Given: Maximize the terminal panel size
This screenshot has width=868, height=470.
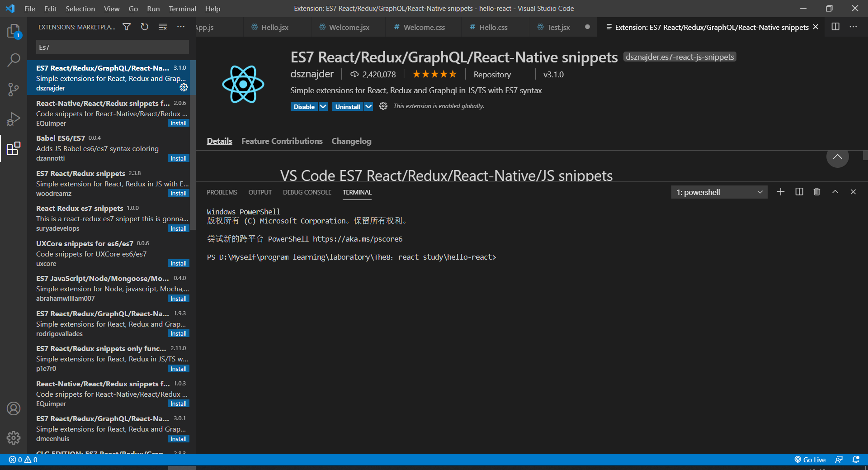Looking at the screenshot, I should [x=835, y=192].
